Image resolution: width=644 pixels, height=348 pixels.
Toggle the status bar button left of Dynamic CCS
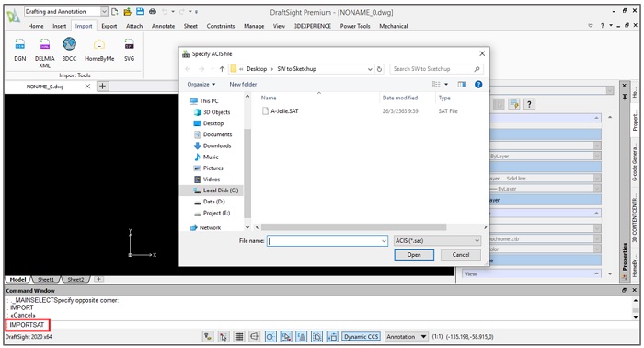point(332,337)
